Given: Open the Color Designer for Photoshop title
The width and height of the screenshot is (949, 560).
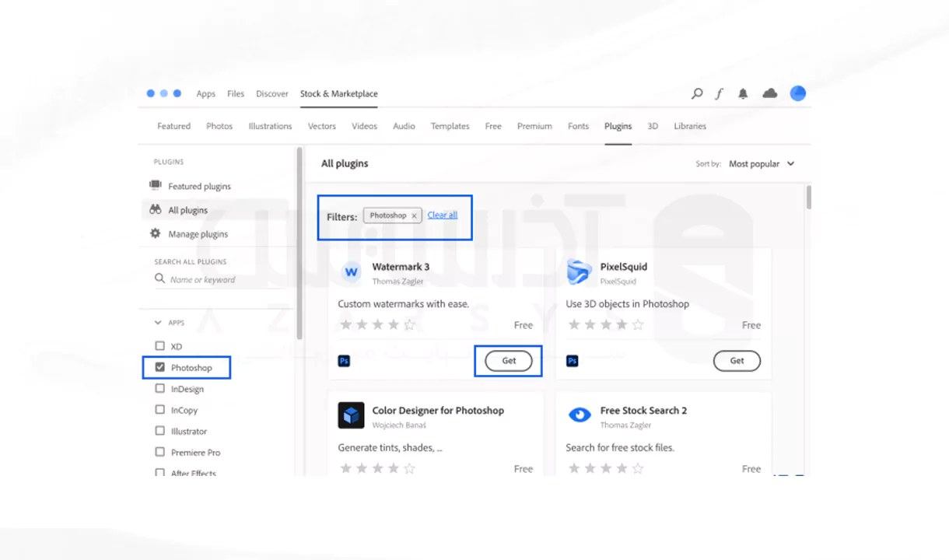Looking at the screenshot, I should (438, 411).
